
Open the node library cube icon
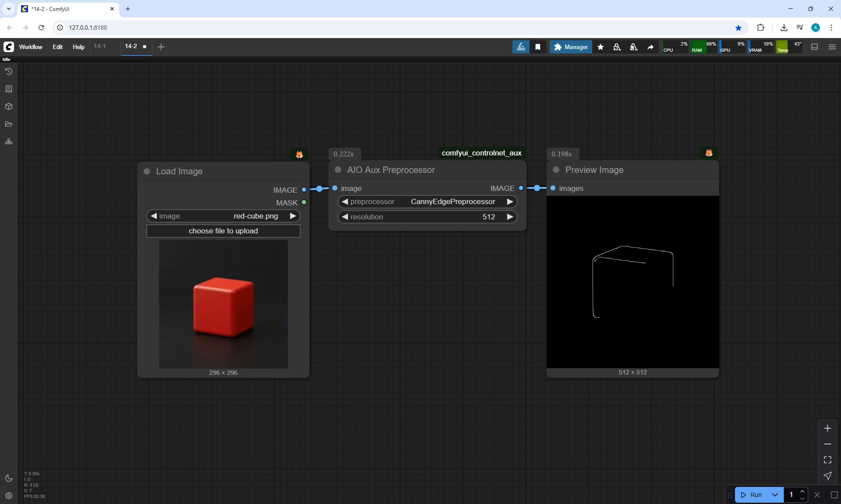(x=9, y=106)
